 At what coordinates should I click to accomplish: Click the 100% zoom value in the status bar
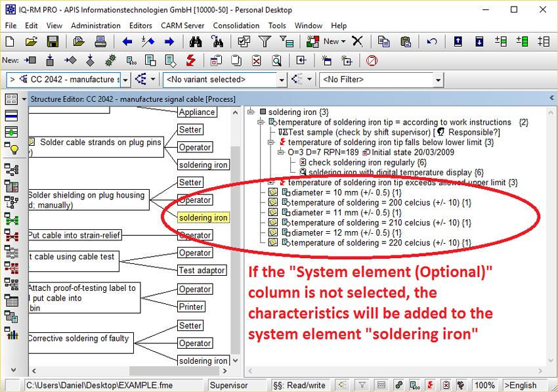click(484, 385)
